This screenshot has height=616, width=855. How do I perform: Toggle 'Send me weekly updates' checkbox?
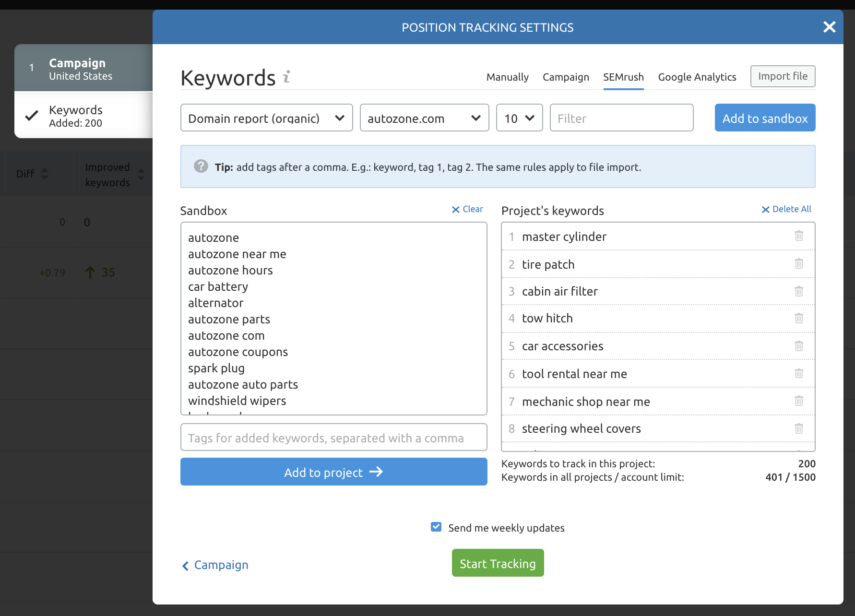pyautogui.click(x=436, y=527)
